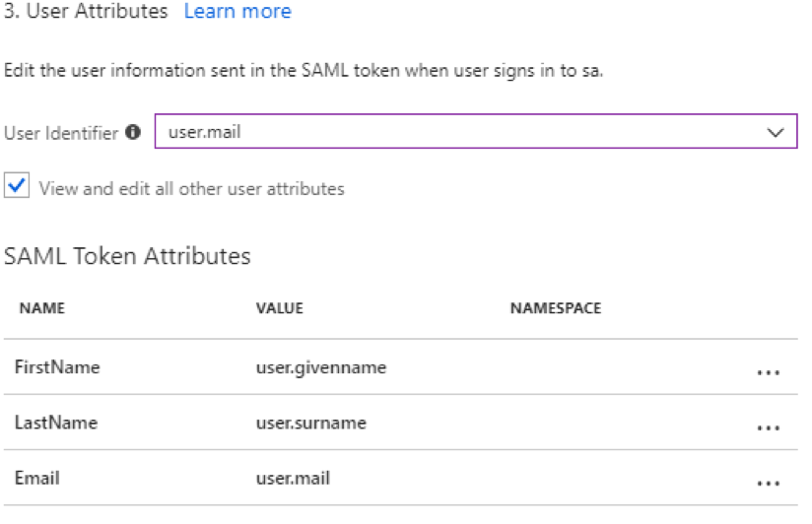Select the Email attribute name

click(x=37, y=478)
